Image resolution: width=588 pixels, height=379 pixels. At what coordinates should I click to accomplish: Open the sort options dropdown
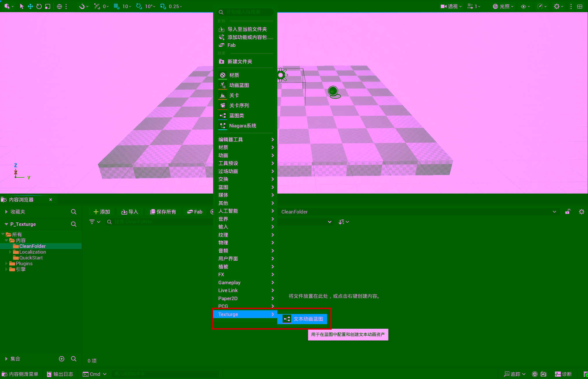pyautogui.click(x=344, y=222)
